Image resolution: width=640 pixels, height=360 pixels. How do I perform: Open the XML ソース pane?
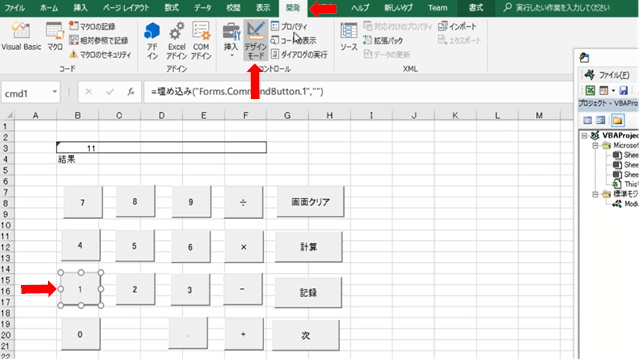pyautogui.click(x=349, y=37)
